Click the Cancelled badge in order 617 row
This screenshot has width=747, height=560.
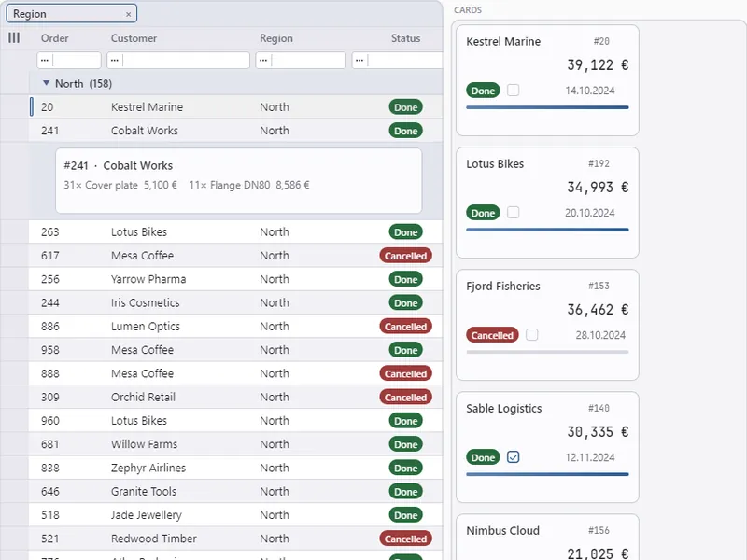(x=405, y=256)
